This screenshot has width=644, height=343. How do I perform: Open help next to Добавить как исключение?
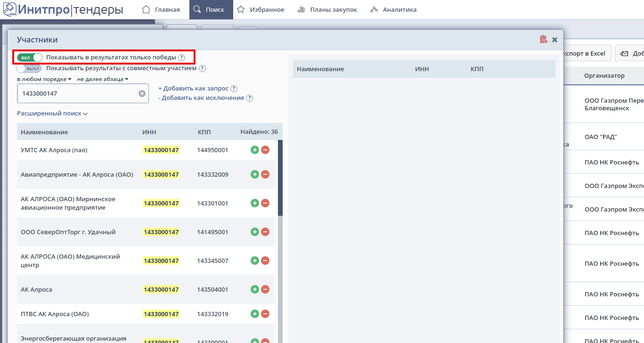(x=250, y=98)
